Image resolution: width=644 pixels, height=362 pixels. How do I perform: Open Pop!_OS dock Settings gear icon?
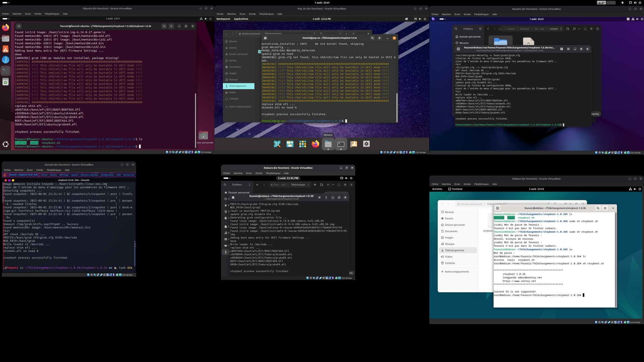click(366, 144)
